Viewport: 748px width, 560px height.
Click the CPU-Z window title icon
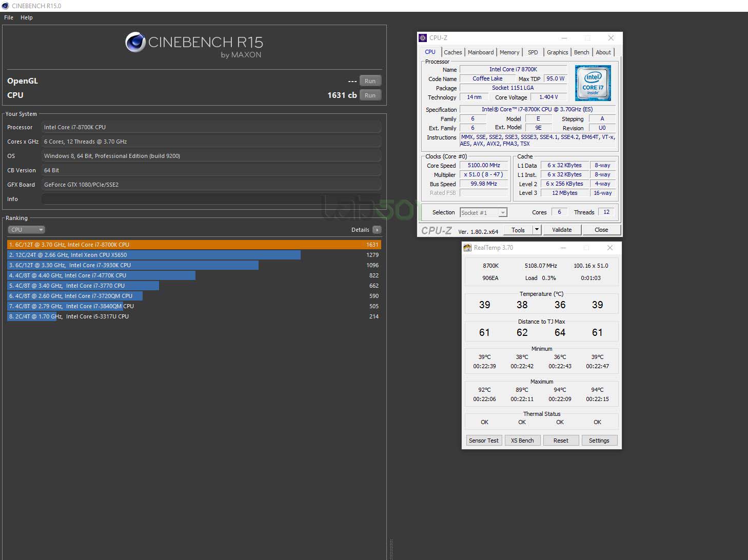coord(423,38)
